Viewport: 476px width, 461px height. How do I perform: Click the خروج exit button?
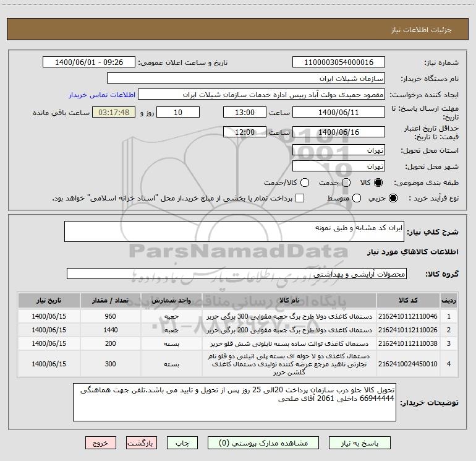coord(101,443)
